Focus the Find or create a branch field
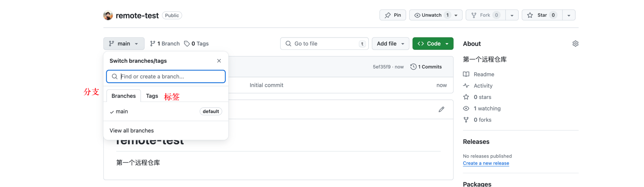The height and width of the screenshot is (187, 644). [x=169, y=77]
